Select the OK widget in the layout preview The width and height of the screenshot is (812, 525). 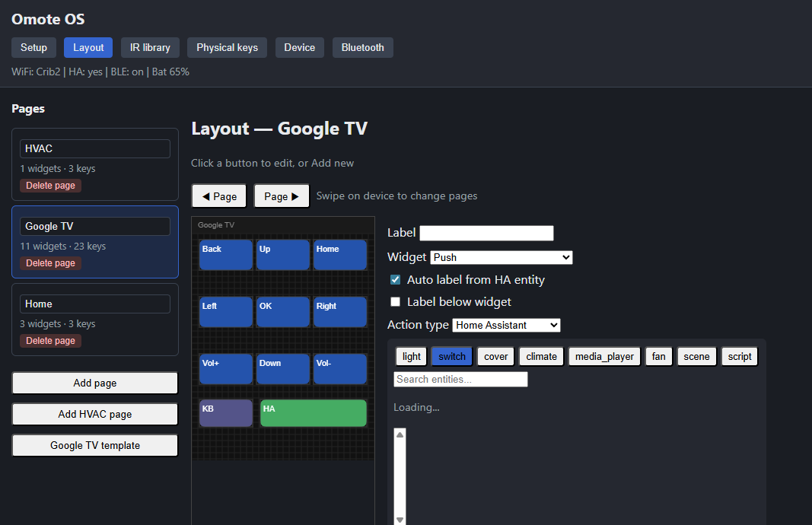(283, 312)
